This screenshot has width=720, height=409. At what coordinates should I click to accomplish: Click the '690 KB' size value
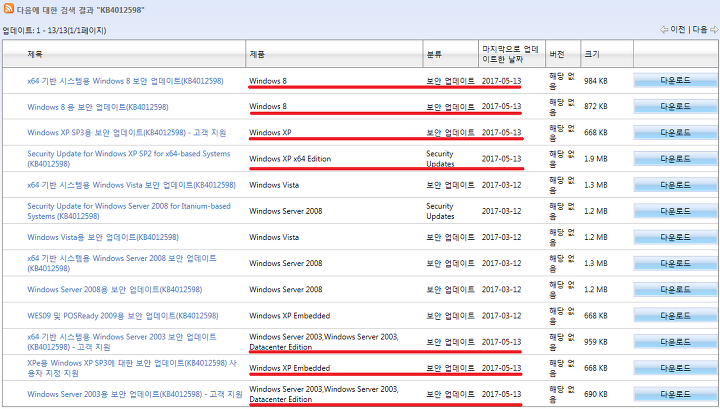596,394
